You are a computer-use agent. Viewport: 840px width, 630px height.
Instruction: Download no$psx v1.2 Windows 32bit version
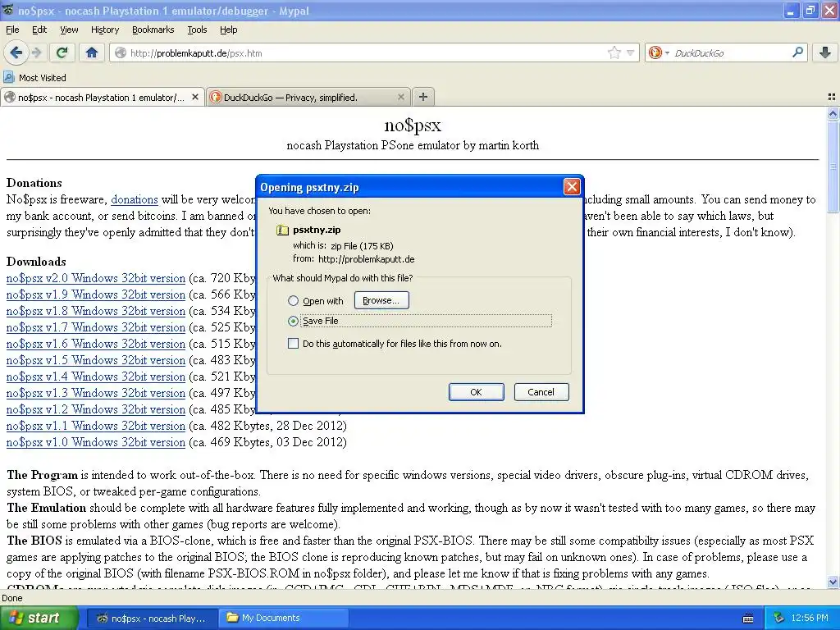pyautogui.click(x=96, y=409)
